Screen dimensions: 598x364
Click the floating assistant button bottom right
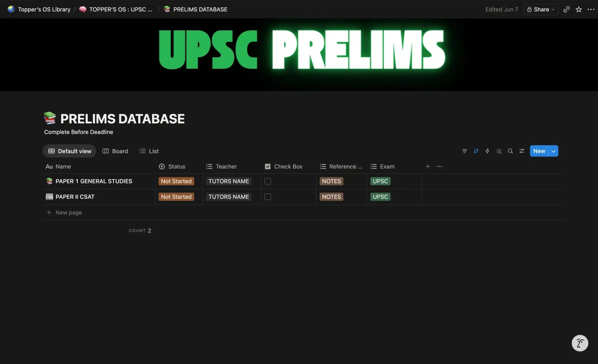(580, 343)
